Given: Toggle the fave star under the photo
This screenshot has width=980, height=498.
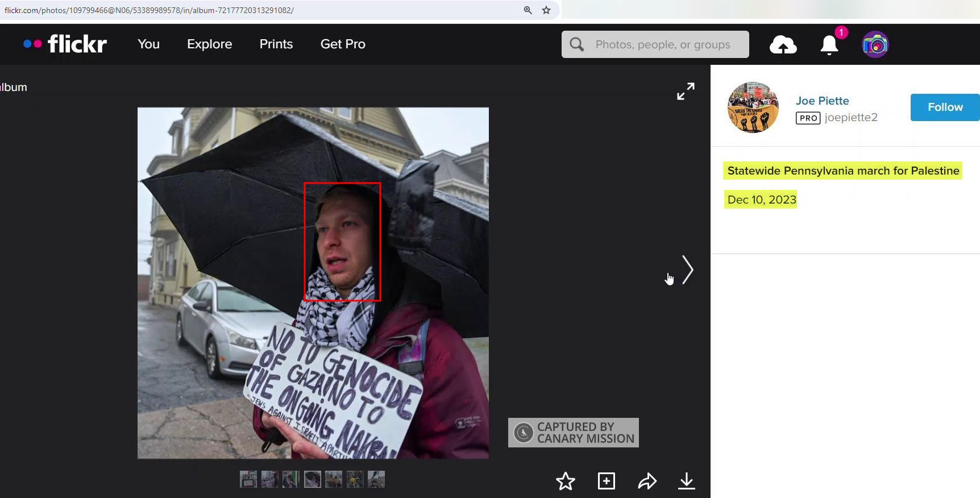Looking at the screenshot, I should 565,482.
